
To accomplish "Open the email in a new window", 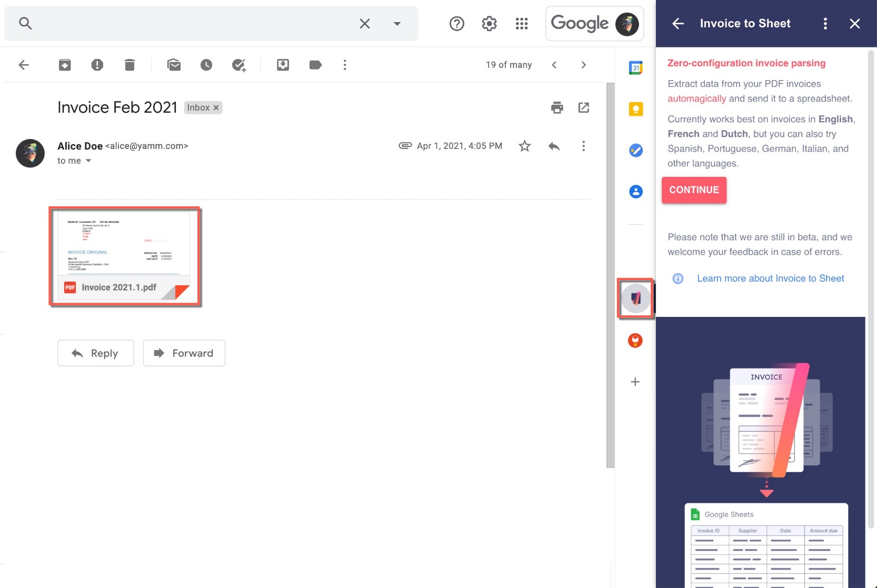I will [584, 107].
